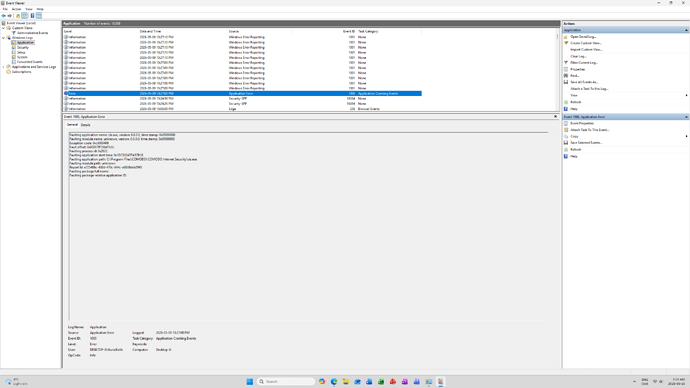Select Forwarded Events in tree

point(30,62)
